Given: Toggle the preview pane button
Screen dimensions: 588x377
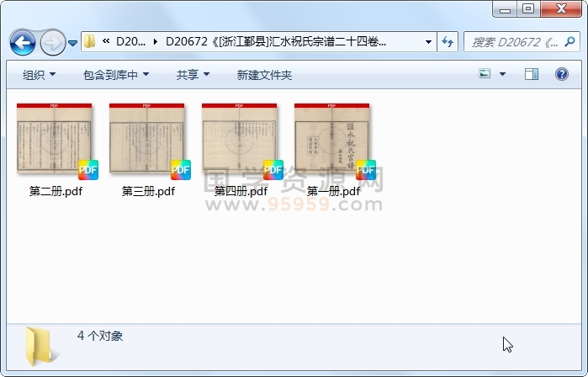Looking at the screenshot, I should [x=532, y=74].
